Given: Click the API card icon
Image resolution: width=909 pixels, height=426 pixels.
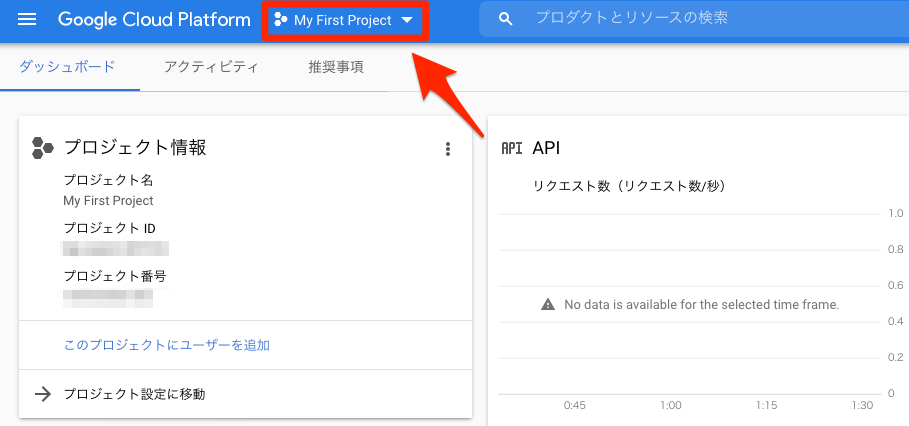Looking at the screenshot, I should pyautogui.click(x=512, y=148).
